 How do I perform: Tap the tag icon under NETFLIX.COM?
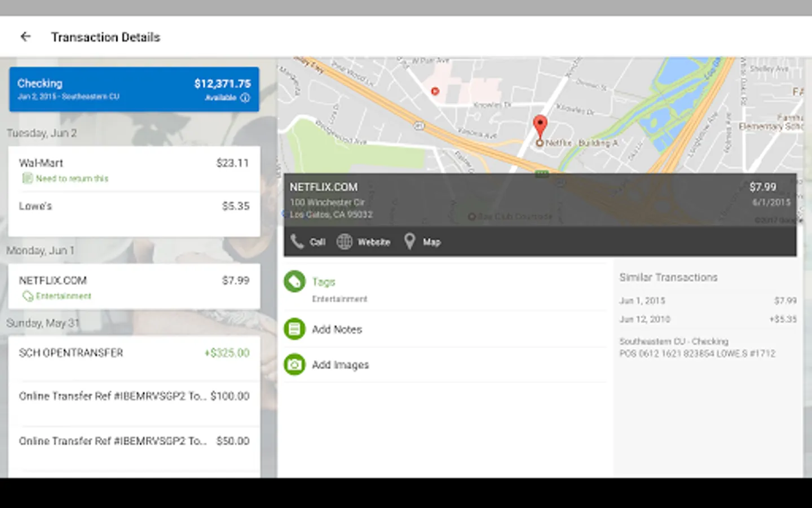27,296
